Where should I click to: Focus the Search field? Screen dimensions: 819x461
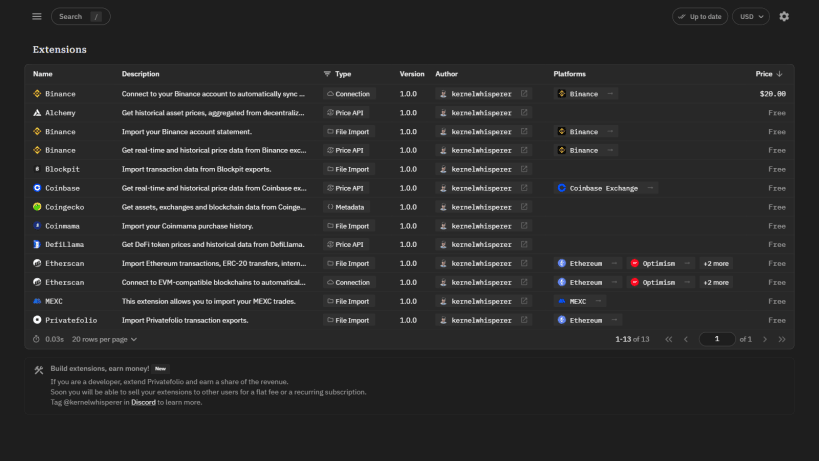click(80, 17)
